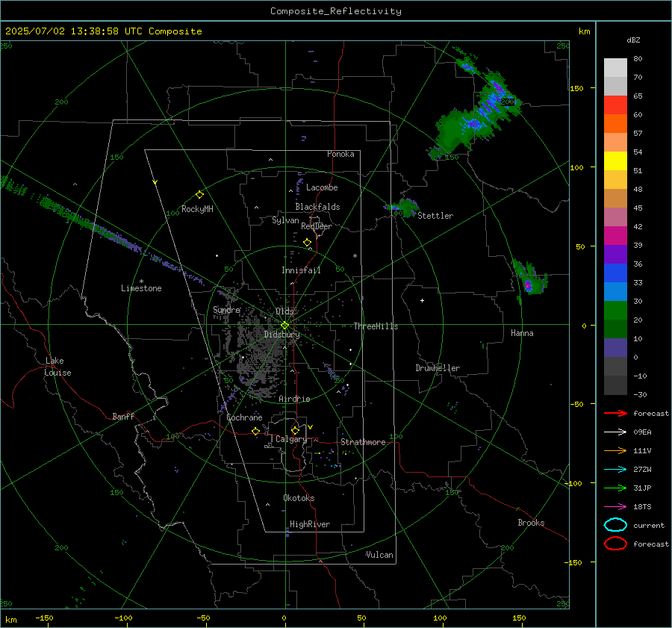
Task: Click the dBZ scale heading
Action: tap(633, 40)
